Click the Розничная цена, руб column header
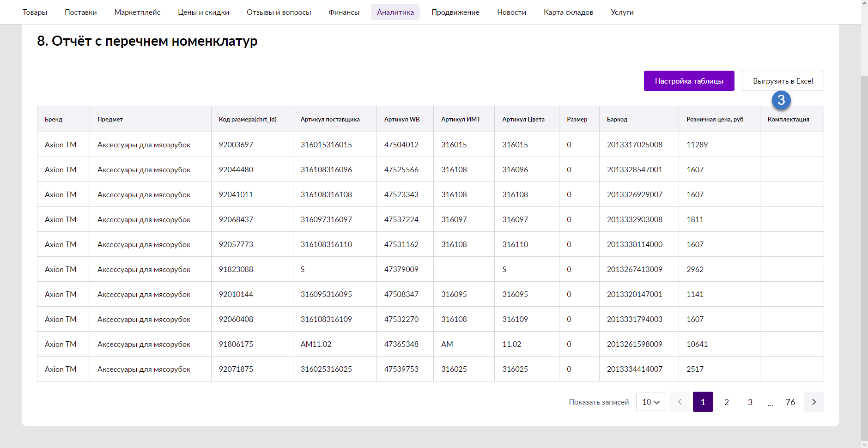 pyautogui.click(x=715, y=119)
